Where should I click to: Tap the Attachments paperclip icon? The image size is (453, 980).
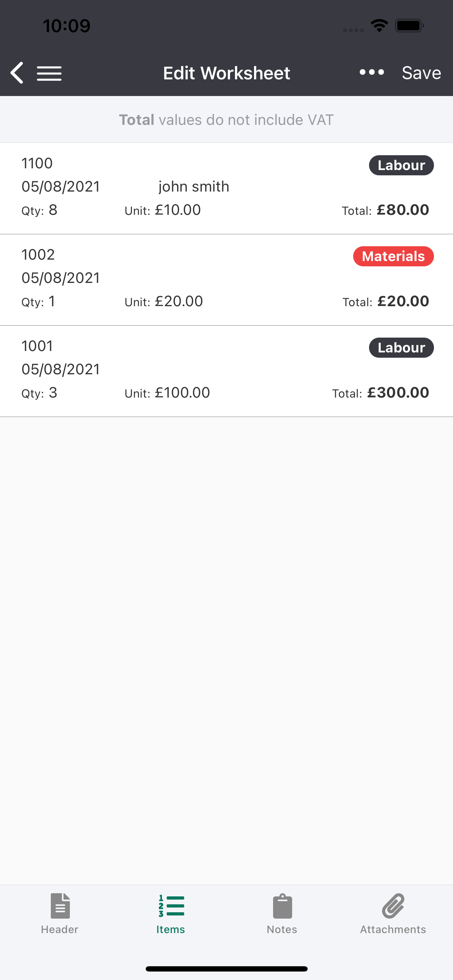[393, 906]
